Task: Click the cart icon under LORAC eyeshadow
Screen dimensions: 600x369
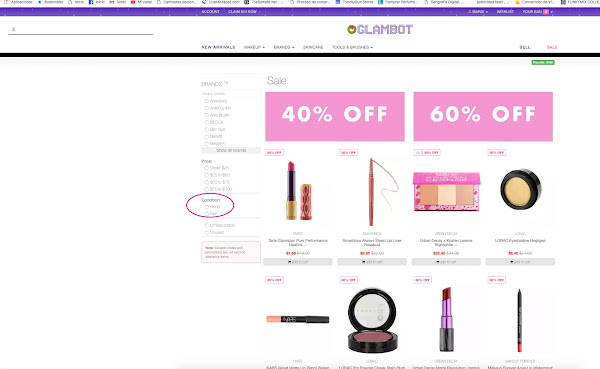Action: point(512,262)
